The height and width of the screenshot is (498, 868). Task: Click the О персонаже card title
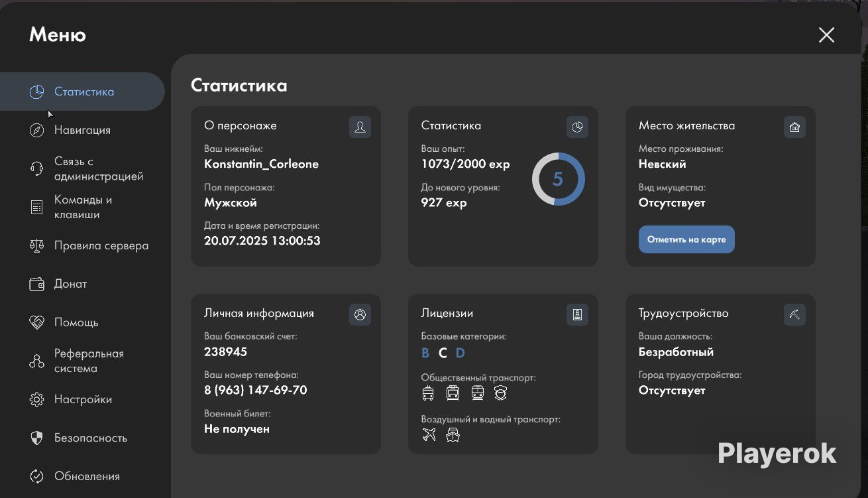(241, 125)
